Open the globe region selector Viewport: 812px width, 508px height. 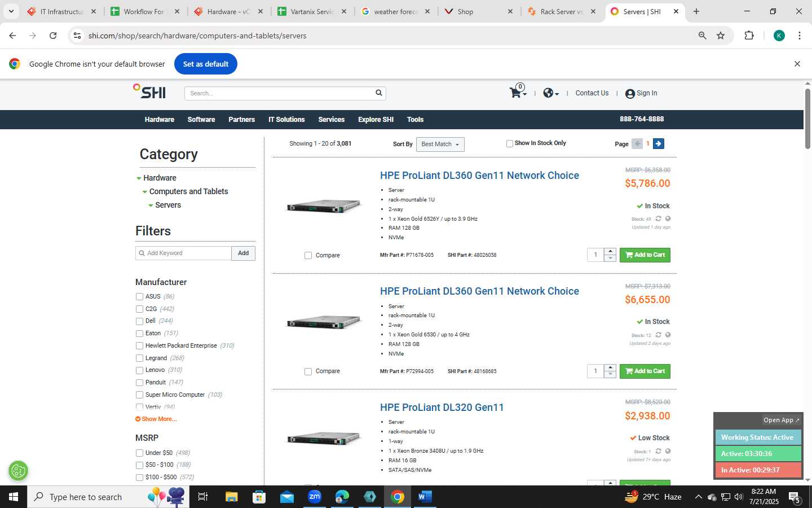[x=551, y=93]
